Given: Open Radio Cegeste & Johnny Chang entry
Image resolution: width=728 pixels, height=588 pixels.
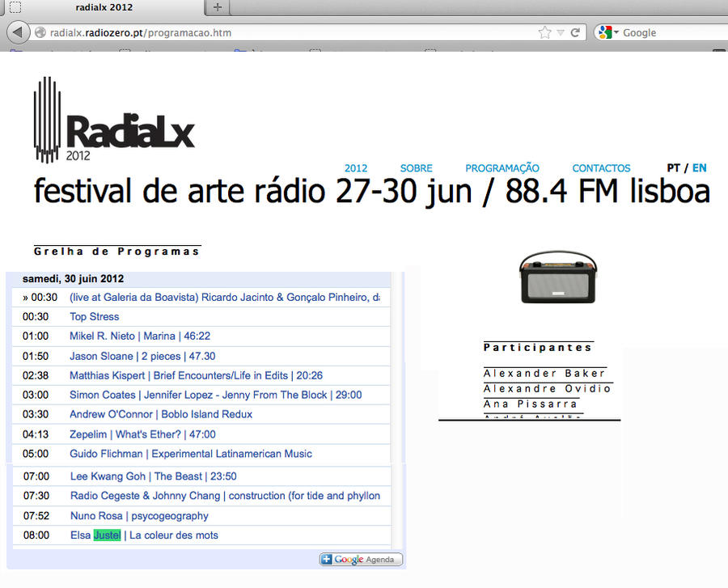Looking at the screenshot, I should point(225,496).
